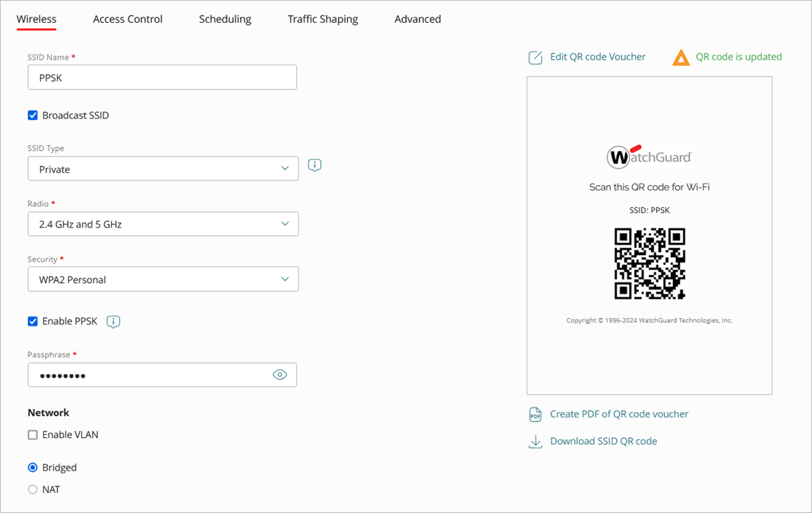Select the NAT radio button

point(33,489)
